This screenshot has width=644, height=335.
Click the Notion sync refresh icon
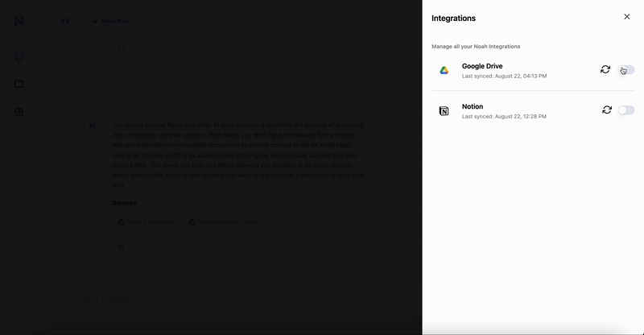pyautogui.click(x=607, y=110)
